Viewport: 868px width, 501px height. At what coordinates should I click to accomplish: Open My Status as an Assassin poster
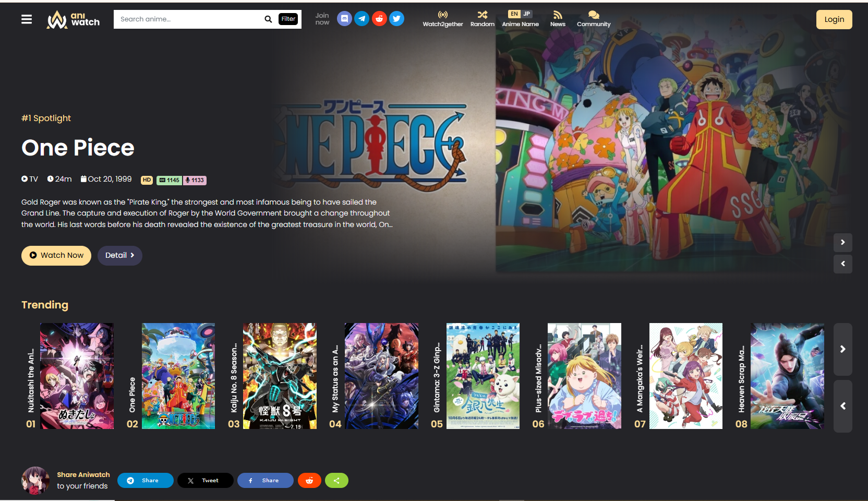[381, 376]
